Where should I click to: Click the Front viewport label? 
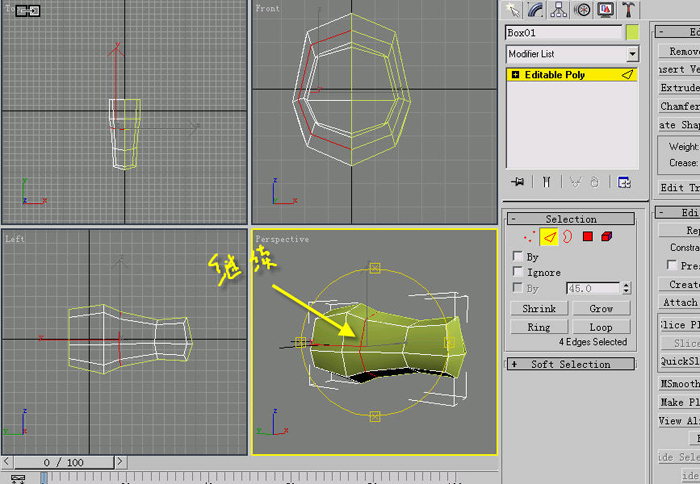coord(267,8)
